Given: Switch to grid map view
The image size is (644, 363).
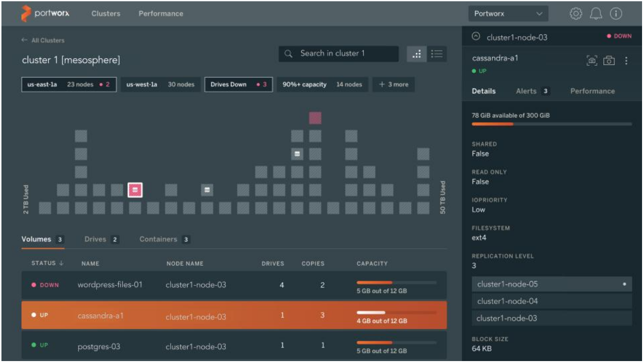Looking at the screenshot, I should (417, 54).
